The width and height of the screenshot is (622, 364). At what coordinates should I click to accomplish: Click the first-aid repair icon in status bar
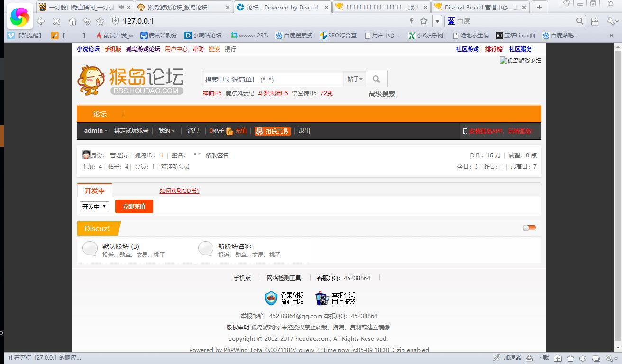click(x=558, y=358)
